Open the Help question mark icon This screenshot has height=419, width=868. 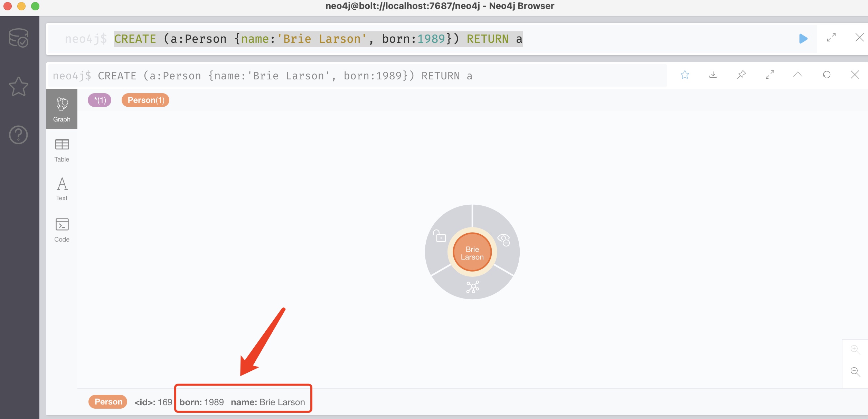(x=18, y=135)
